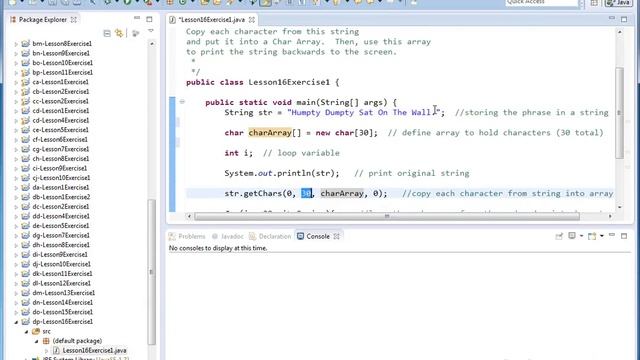640x360 pixels.
Task: Expand the bm-Lesson8Exercise1 project
Action: click(16, 44)
